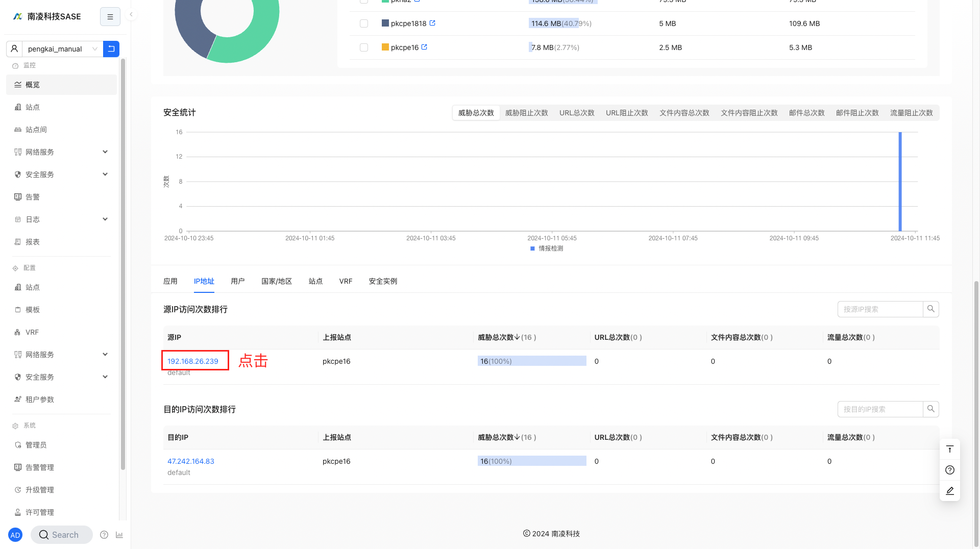The width and height of the screenshot is (980, 549).
Task: Switch to 站点 tab below the chart
Action: 316,281
